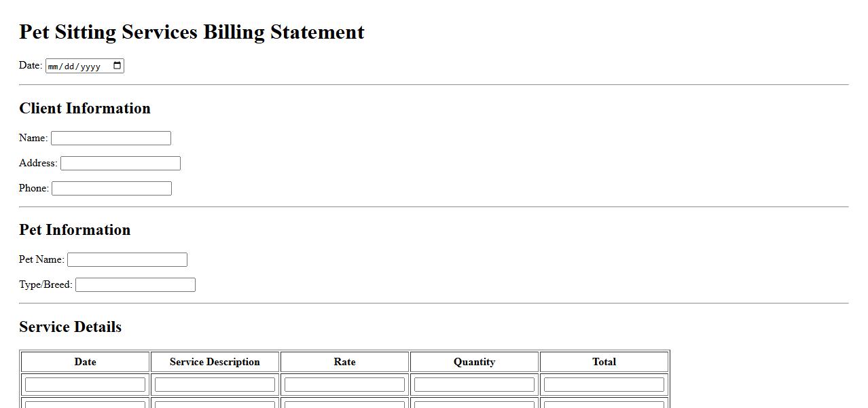The image size is (868, 408).
Task: Click the Service Description column header
Action: tap(215, 362)
